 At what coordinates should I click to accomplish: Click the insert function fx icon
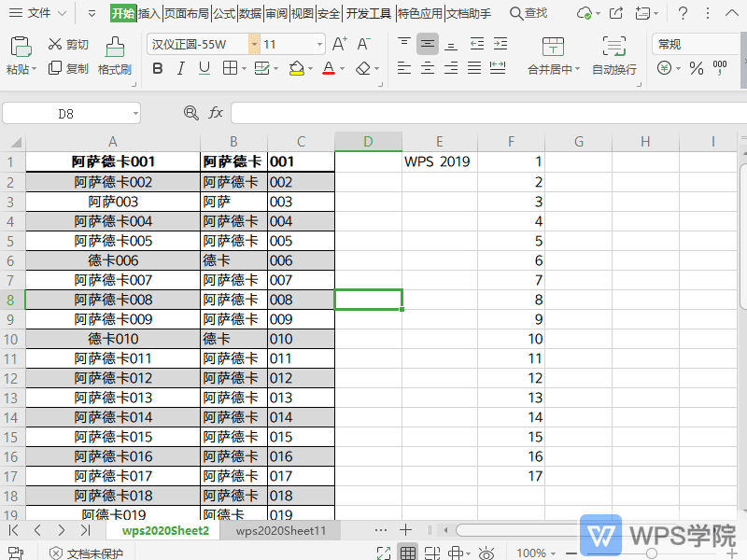tap(216, 113)
